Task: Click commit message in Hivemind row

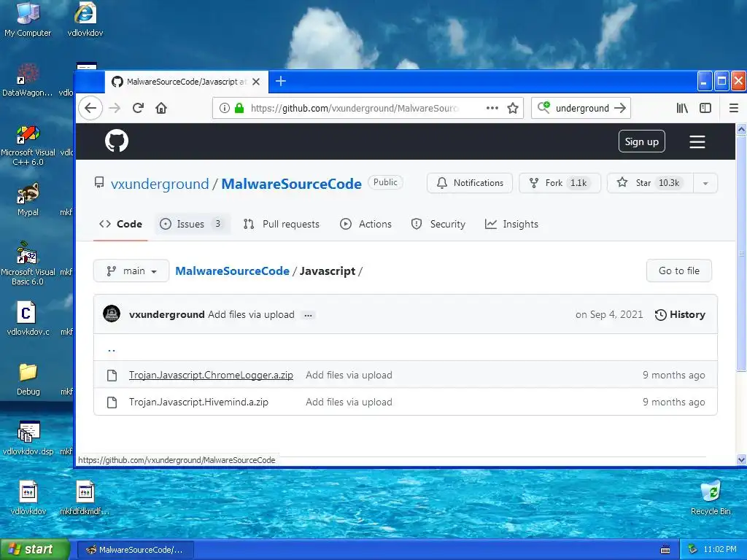Action: pyautogui.click(x=349, y=402)
